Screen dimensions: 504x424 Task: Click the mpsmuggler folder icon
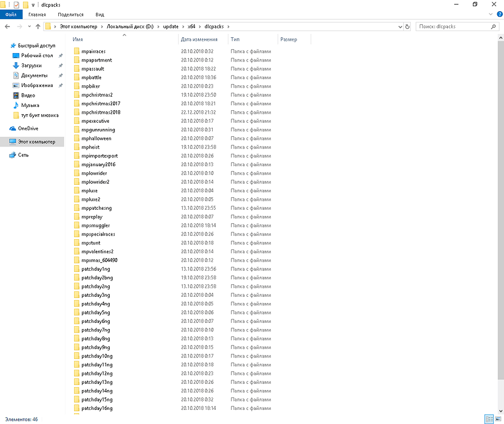tap(76, 225)
